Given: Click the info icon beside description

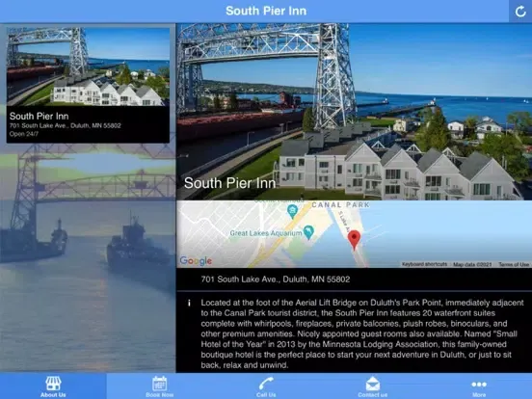Looking at the screenshot, I should pos(189,303).
